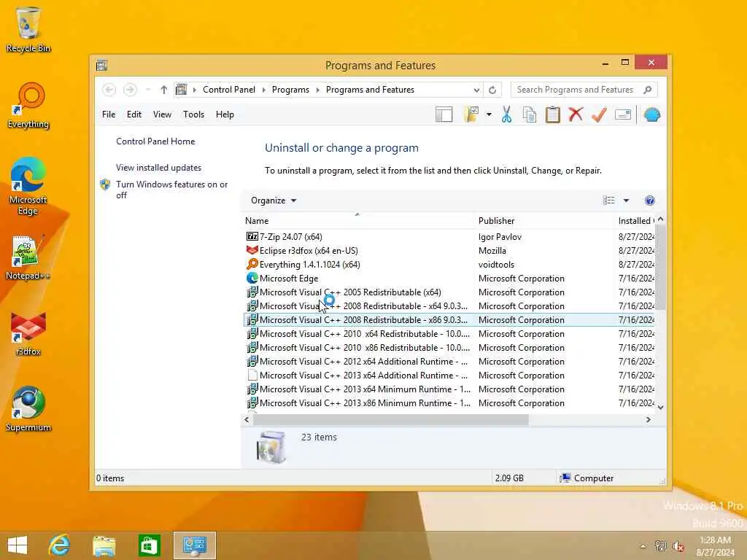Select Microsoft Edge desktop shortcut
Screen dimensions: 747x560
point(28,186)
